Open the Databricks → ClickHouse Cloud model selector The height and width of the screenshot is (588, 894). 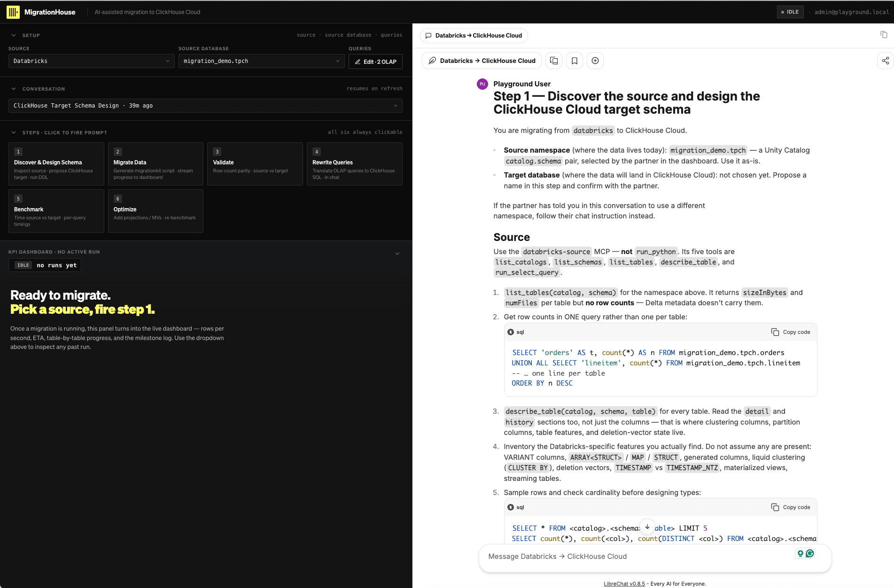pyautogui.click(x=482, y=61)
